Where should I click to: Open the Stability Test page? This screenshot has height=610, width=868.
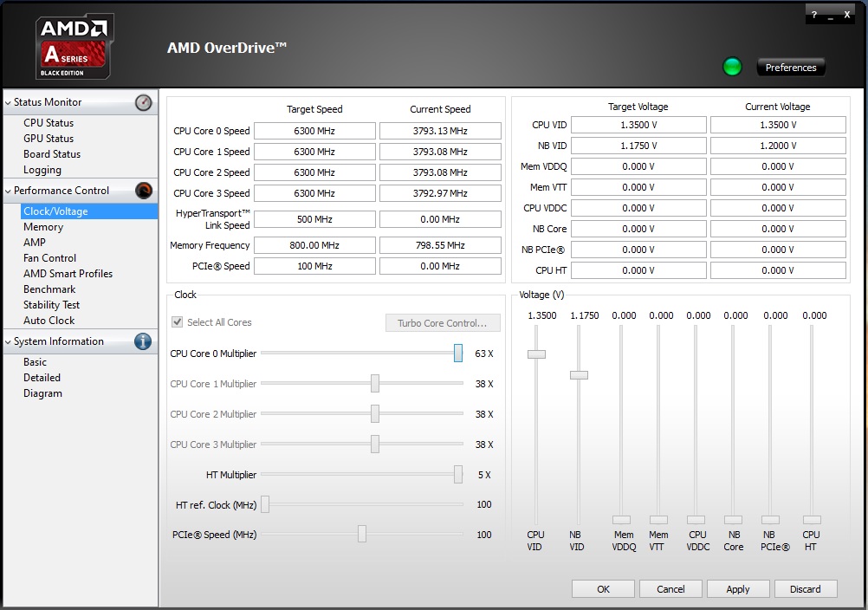tap(51, 304)
